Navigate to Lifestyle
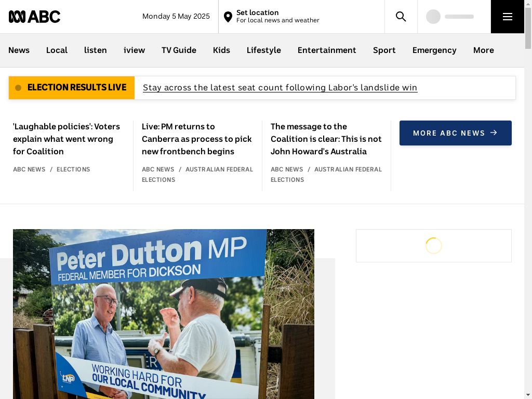532x399 pixels. (263, 50)
